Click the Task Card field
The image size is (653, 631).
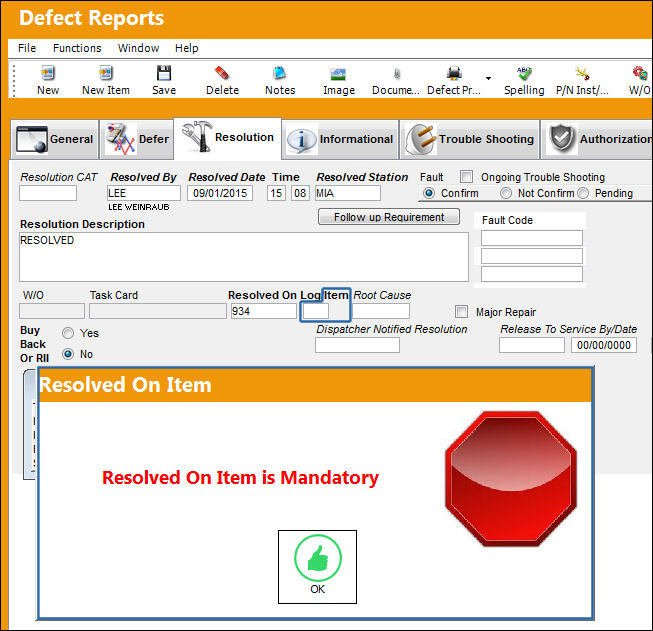coord(158,311)
